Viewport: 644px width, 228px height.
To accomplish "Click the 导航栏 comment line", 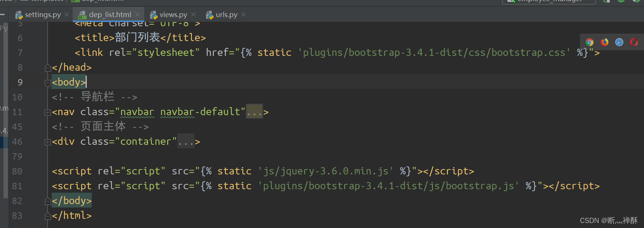I will (x=95, y=97).
